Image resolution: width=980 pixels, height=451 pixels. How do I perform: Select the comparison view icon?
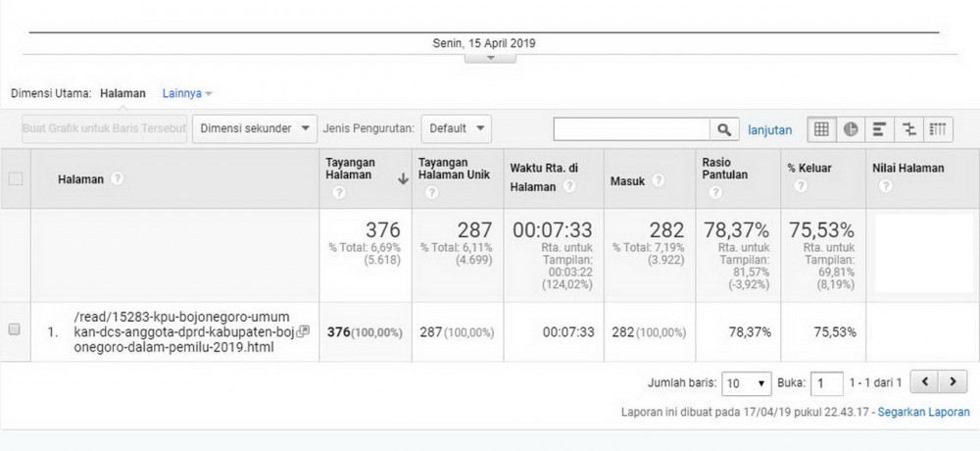click(909, 128)
